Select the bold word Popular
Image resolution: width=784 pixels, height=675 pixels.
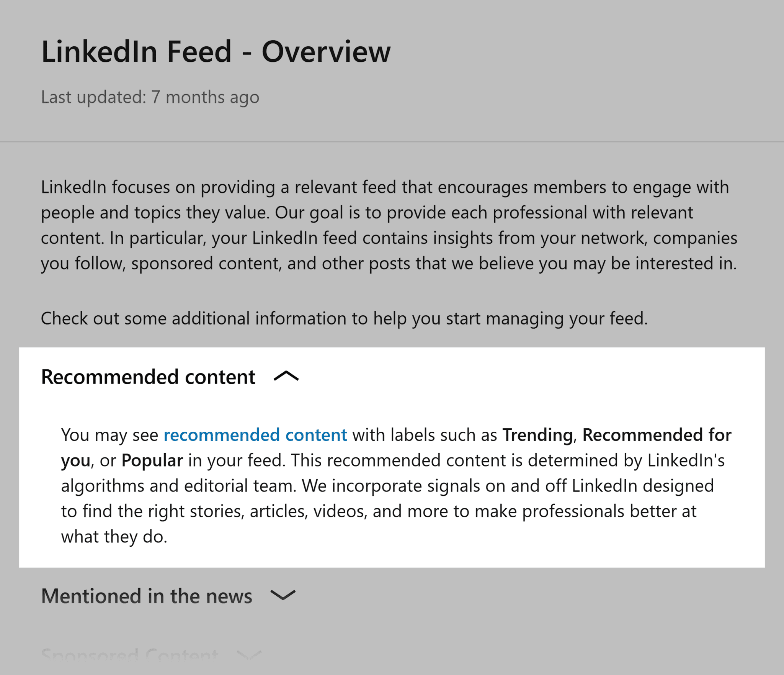tap(152, 460)
